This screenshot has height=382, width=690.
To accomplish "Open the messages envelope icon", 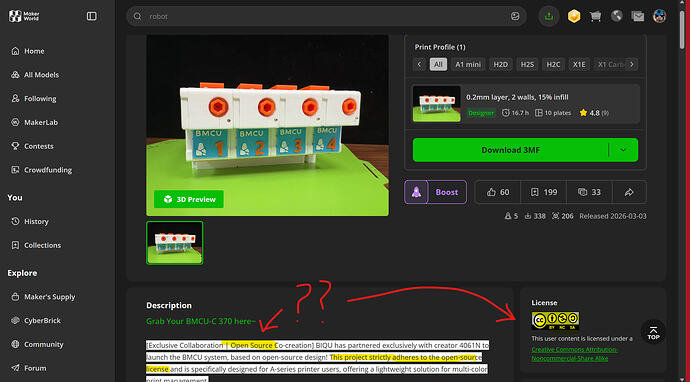I will click(638, 16).
